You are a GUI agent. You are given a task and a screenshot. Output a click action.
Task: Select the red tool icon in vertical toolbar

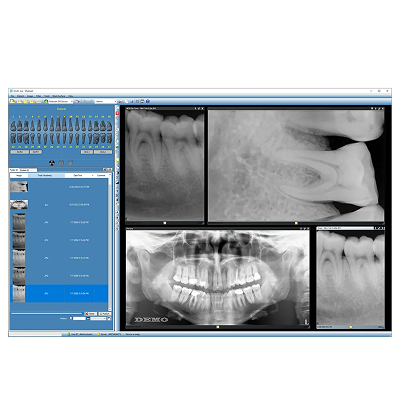coord(117,113)
